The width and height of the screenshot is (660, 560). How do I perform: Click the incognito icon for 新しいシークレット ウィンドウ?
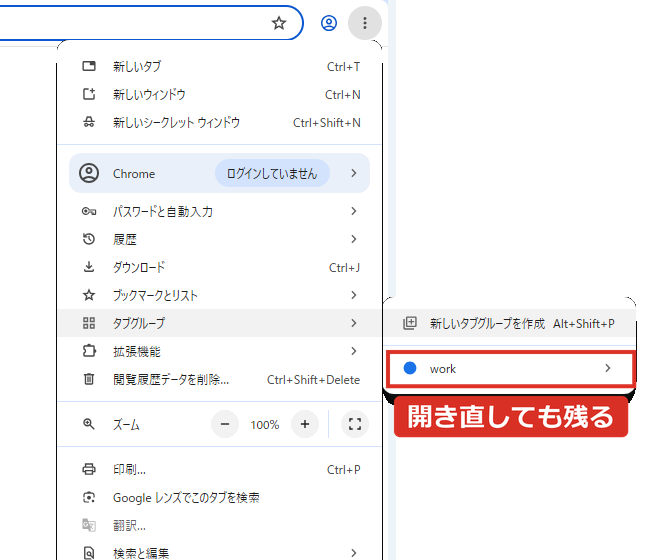[89, 122]
